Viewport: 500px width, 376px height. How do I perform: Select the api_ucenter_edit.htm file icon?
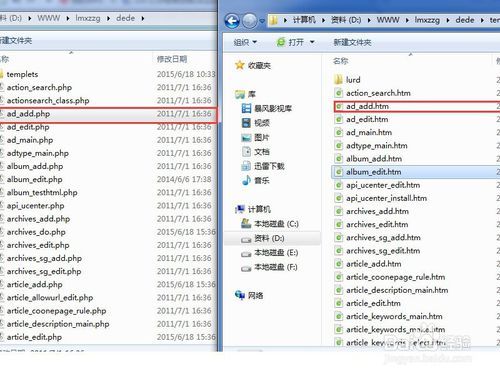click(x=339, y=185)
